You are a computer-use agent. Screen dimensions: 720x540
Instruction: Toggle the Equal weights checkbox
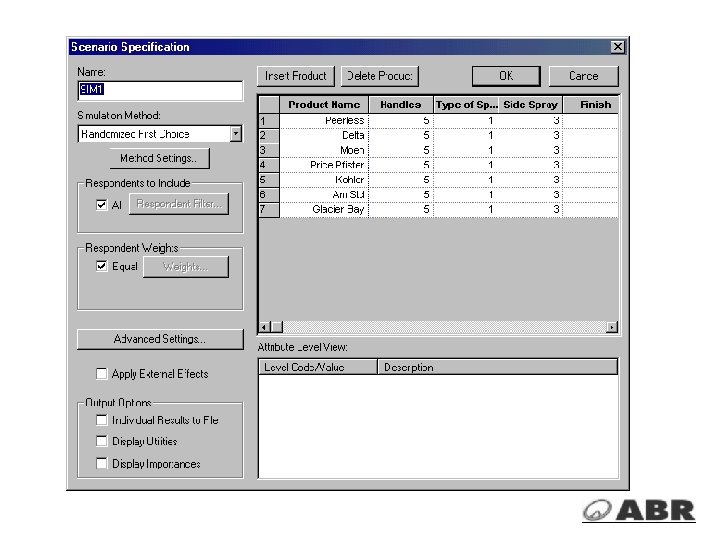pyautogui.click(x=101, y=266)
